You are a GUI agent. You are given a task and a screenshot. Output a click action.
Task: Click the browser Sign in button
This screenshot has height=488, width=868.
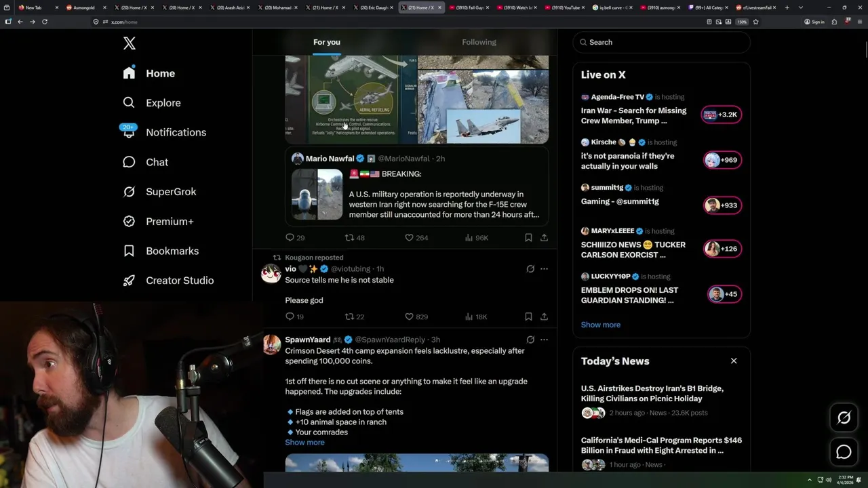pos(814,22)
